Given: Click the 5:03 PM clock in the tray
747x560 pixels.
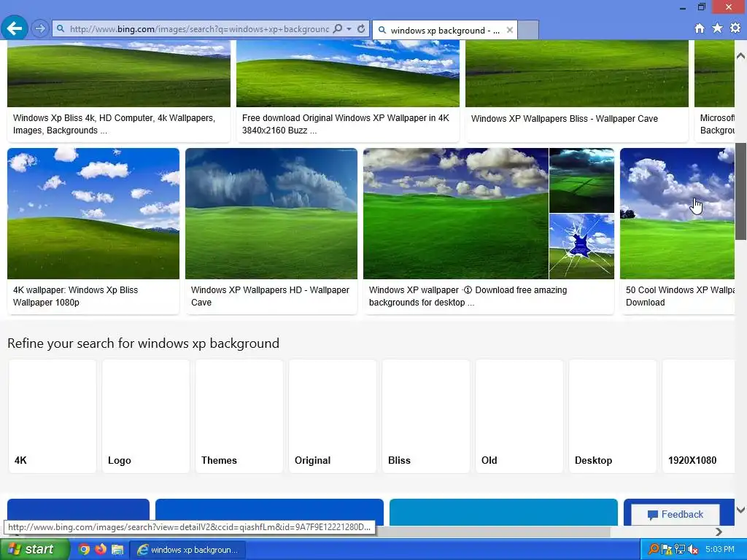Looking at the screenshot, I should point(720,549).
